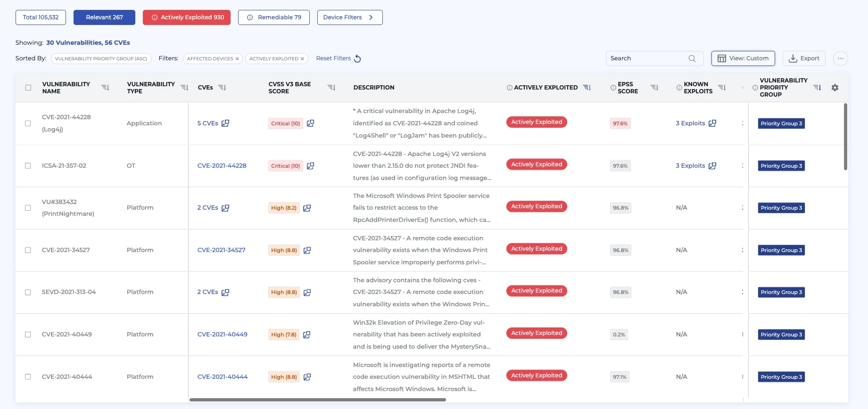
Task: Open external link icon beside 5 CVEs
Action: pyautogui.click(x=225, y=123)
